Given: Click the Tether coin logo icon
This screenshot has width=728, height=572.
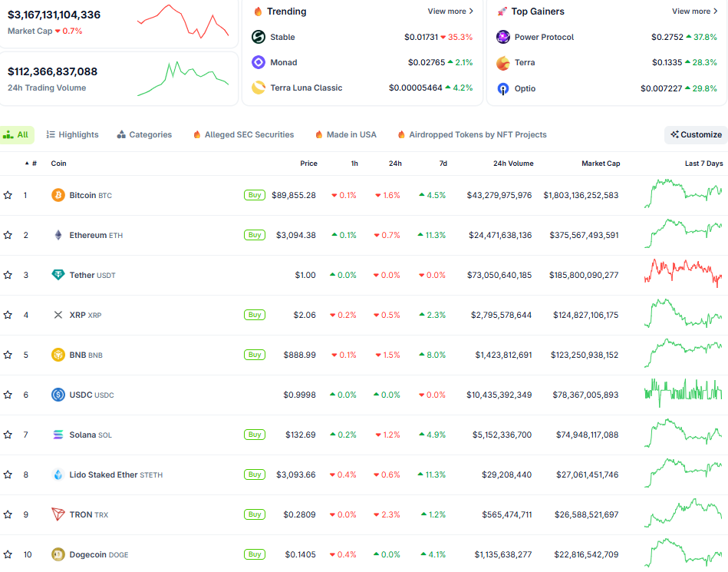Looking at the screenshot, I should 58,275.
